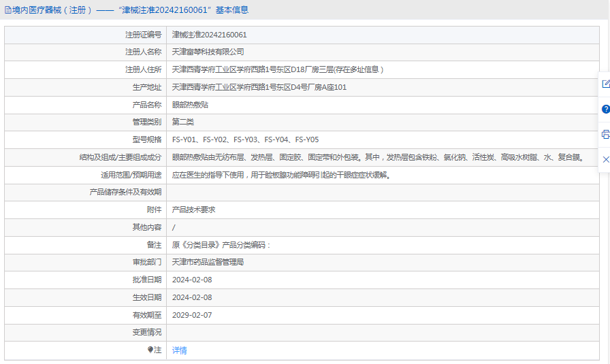Open the 详情 link in the notes row

179,350
